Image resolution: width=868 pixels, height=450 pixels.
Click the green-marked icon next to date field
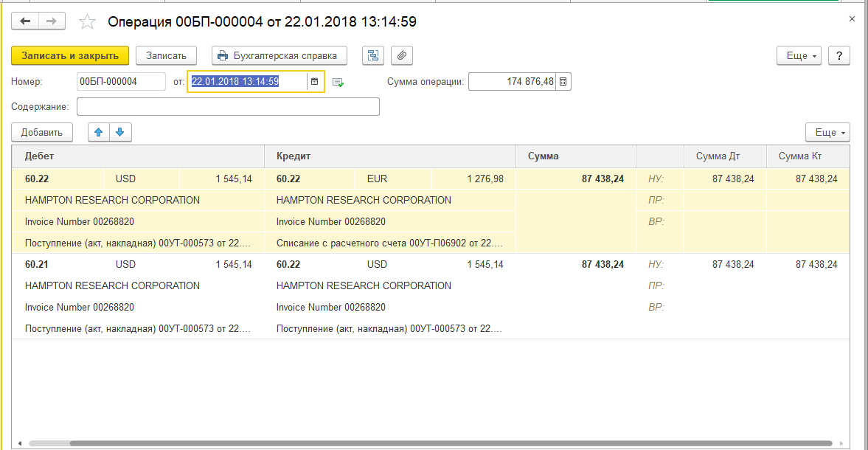[x=338, y=82]
